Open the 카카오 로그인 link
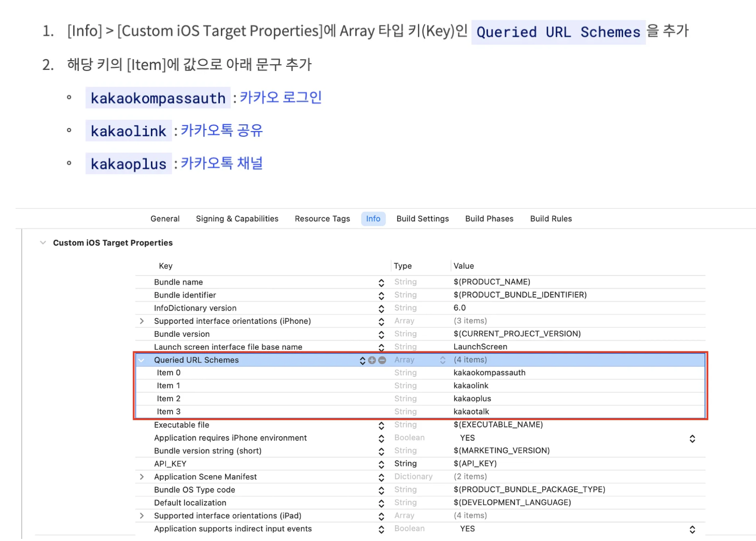756x541 pixels. click(281, 97)
